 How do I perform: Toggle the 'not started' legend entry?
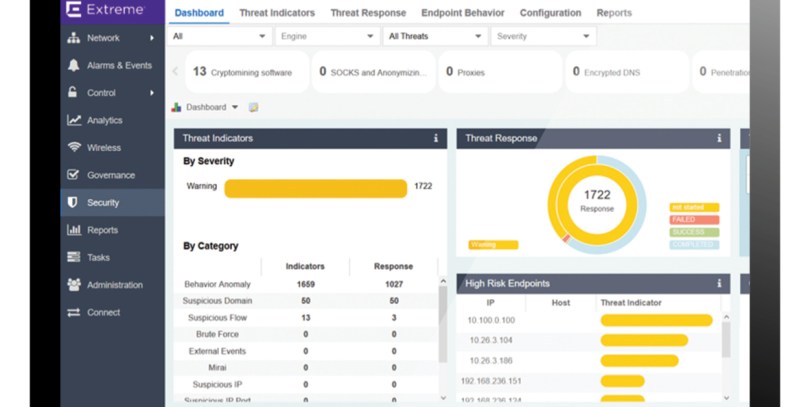click(694, 207)
